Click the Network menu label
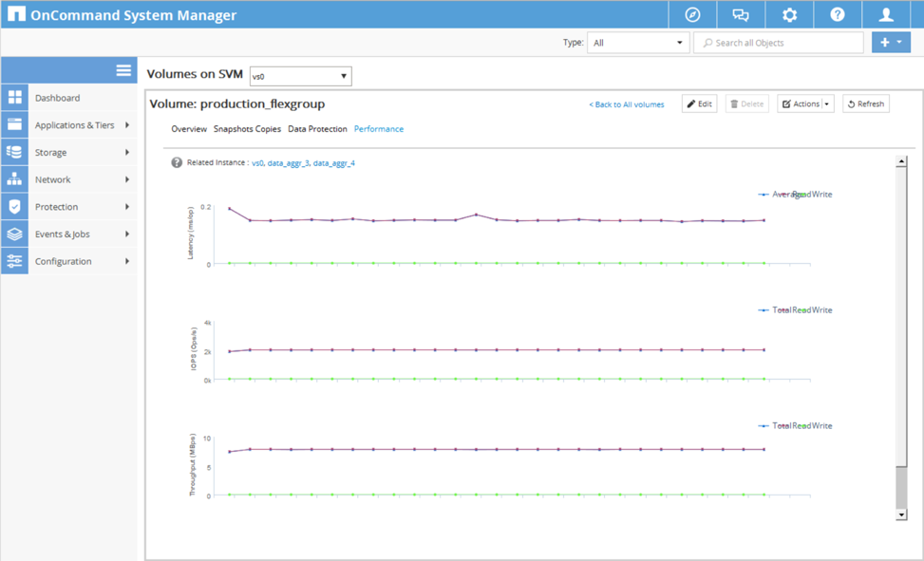The width and height of the screenshot is (924, 561). coord(52,179)
